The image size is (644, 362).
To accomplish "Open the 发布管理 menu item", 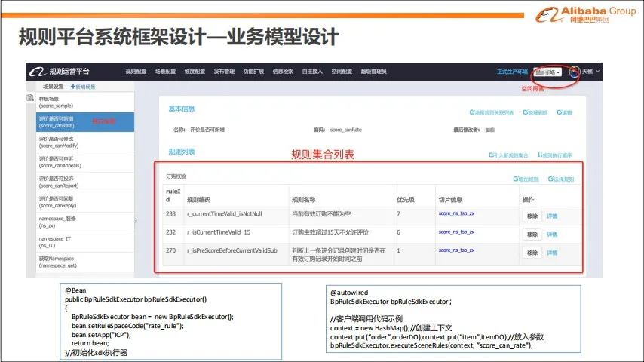I will point(224,72).
